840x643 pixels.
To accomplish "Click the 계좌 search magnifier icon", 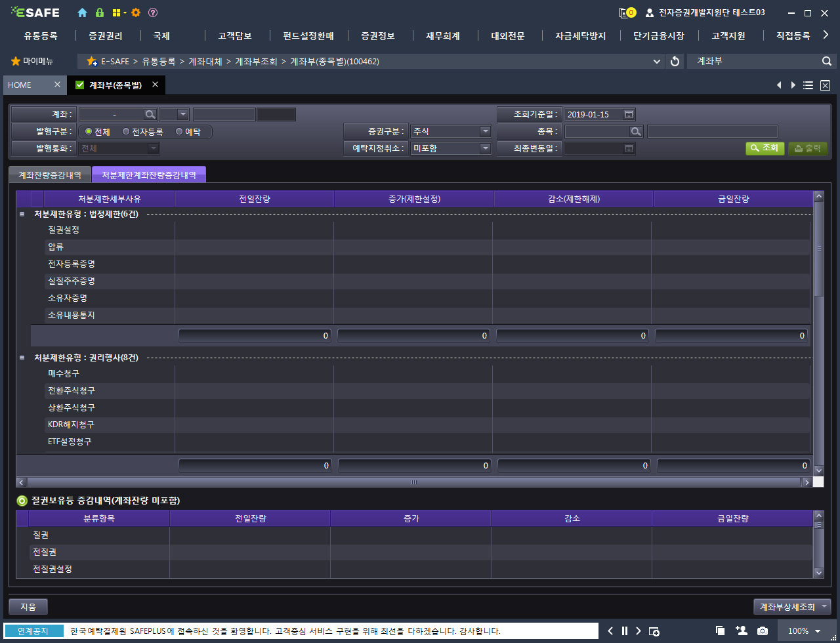I will click(150, 114).
